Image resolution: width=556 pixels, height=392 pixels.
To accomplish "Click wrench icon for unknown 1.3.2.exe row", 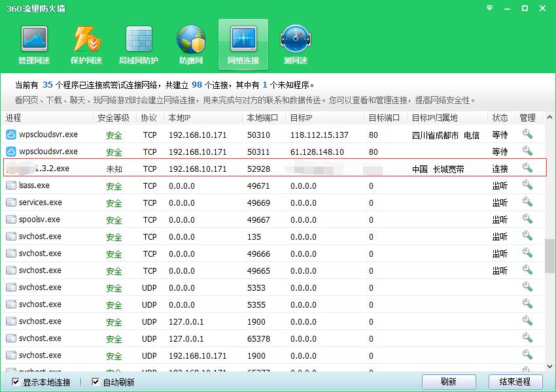I will coord(527,168).
